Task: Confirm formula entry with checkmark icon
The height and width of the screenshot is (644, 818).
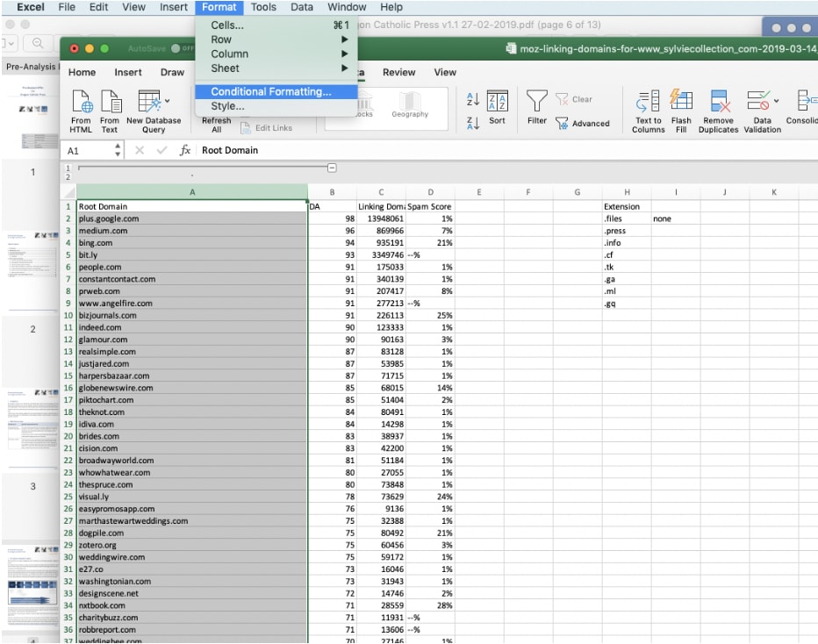Action: 161,150
